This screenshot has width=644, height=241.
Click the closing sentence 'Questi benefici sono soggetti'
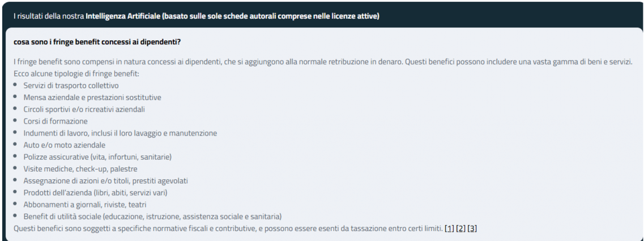(x=227, y=229)
